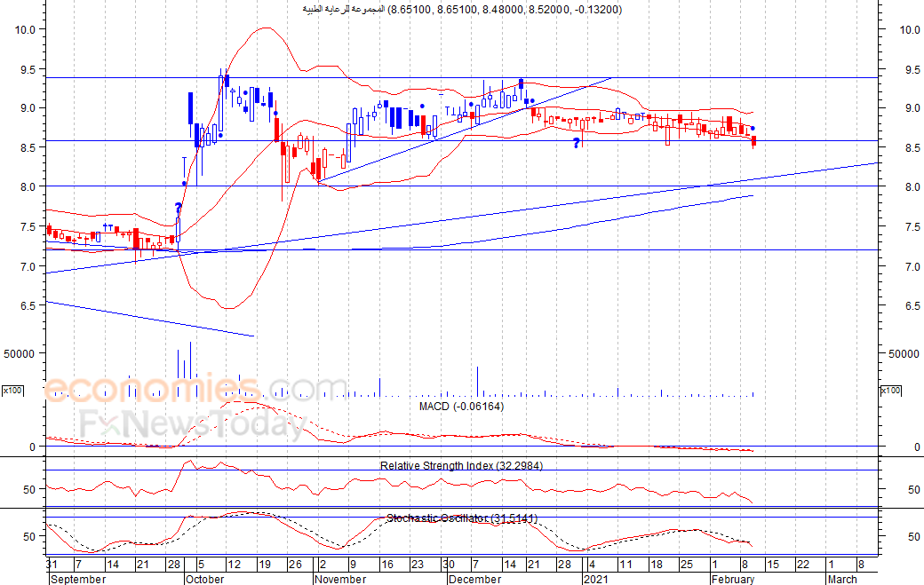Click the blue question mark marker near end of December
924x585 pixels.
point(577,143)
